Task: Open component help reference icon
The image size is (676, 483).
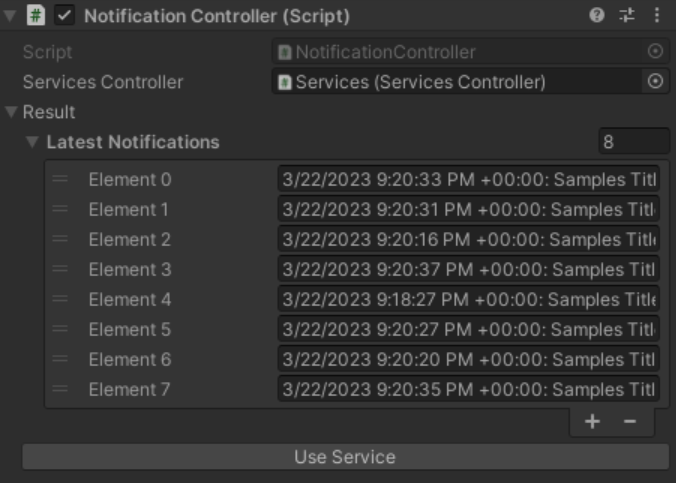Action: 597,16
